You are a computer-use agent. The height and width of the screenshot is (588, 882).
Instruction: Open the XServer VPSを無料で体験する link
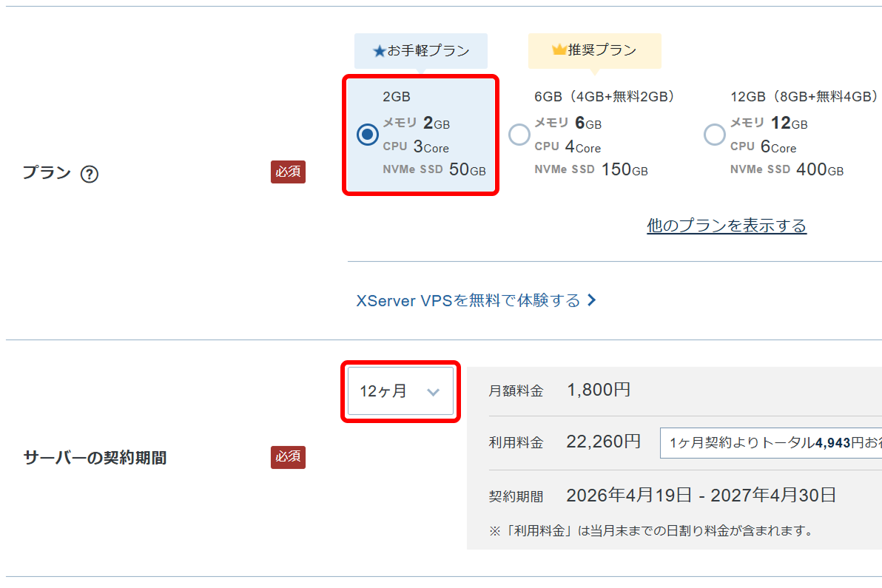point(468,300)
